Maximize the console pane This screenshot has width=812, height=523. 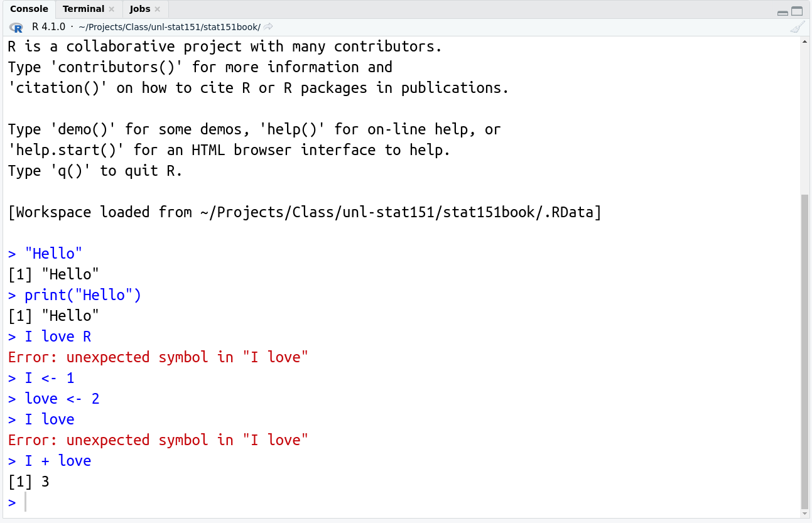click(x=797, y=11)
